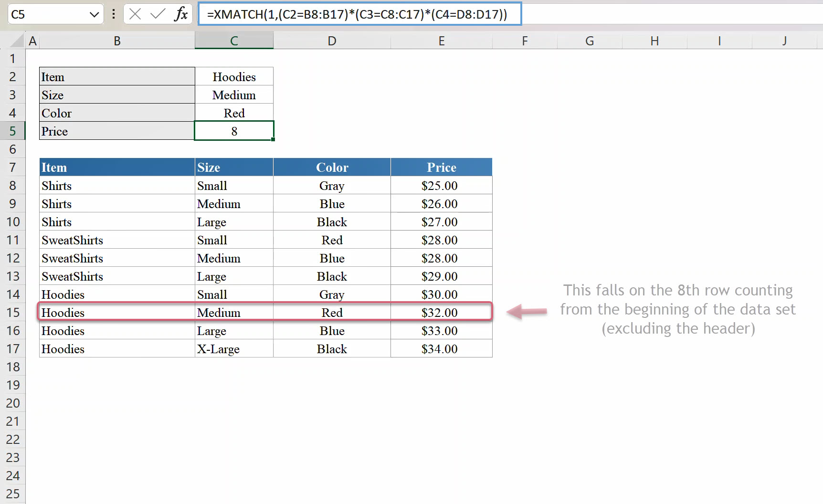Click the $32.00 price cell

click(x=442, y=313)
